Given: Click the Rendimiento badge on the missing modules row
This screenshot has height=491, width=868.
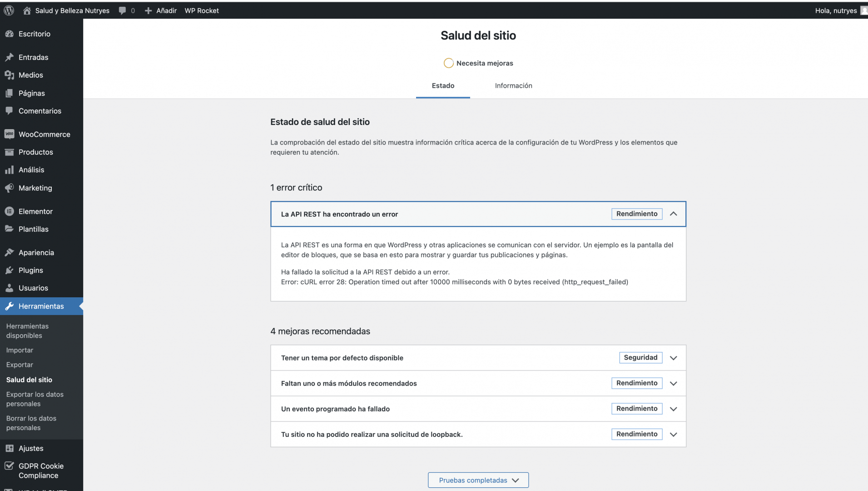Looking at the screenshot, I should click(637, 383).
